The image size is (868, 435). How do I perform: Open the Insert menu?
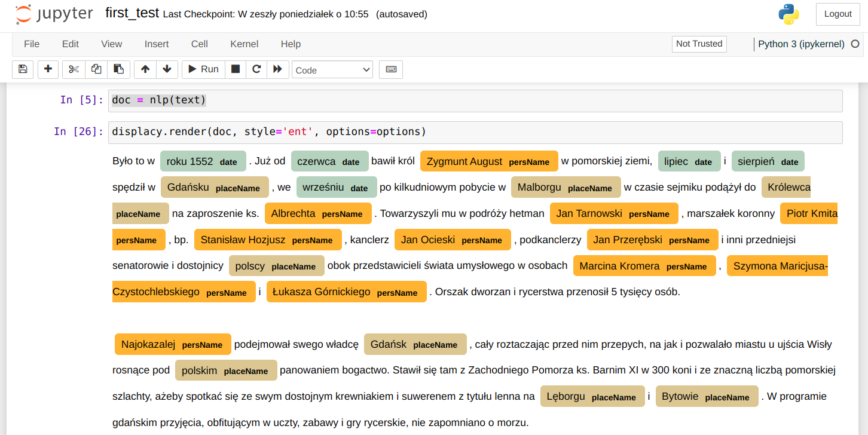coord(157,44)
